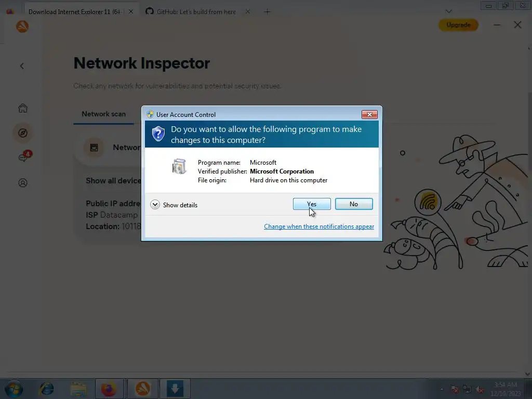Click Network Inspector heading
532x399 pixels.
[x=142, y=63]
